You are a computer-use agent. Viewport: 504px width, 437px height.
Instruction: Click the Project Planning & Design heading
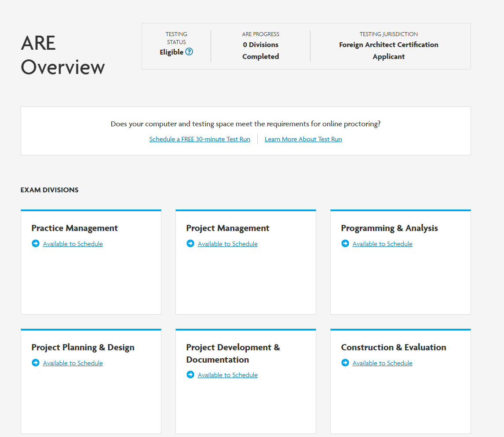click(x=83, y=347)
